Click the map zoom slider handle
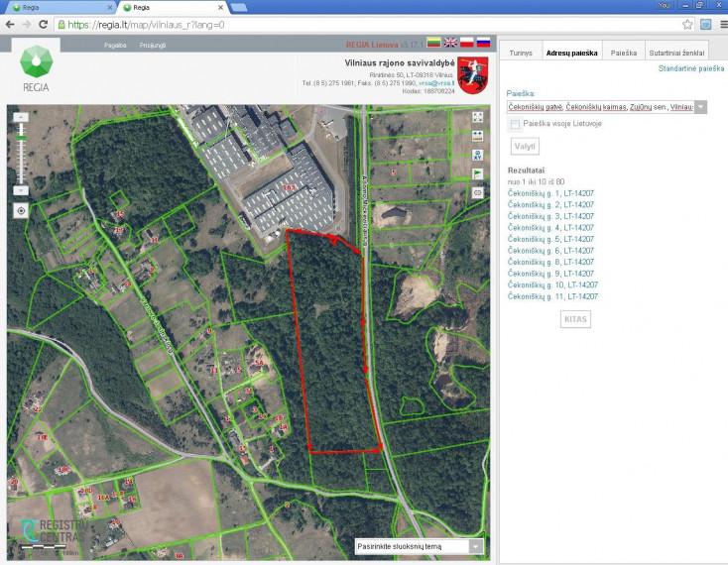The image size is (728, 565). tap(21, 138)
